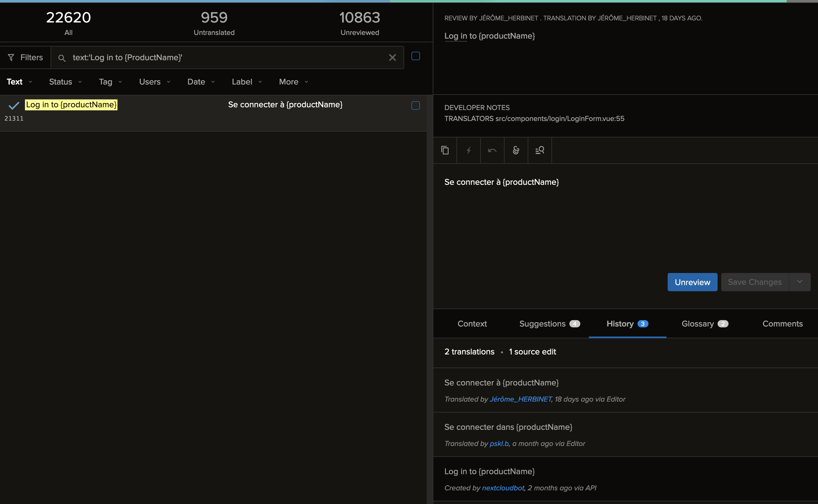Open the Glossary tab
This screenshot has width=818, height=504.
[x=698, y=323]
